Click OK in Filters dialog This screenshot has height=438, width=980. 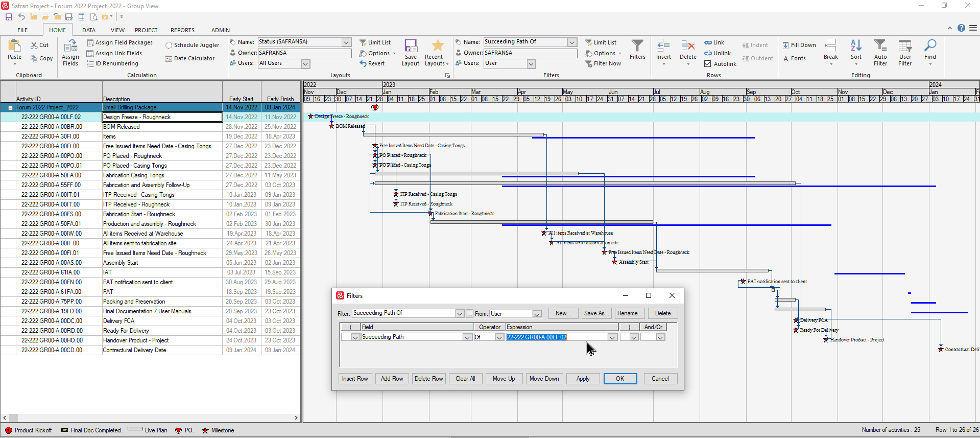[x=620, y=379]
